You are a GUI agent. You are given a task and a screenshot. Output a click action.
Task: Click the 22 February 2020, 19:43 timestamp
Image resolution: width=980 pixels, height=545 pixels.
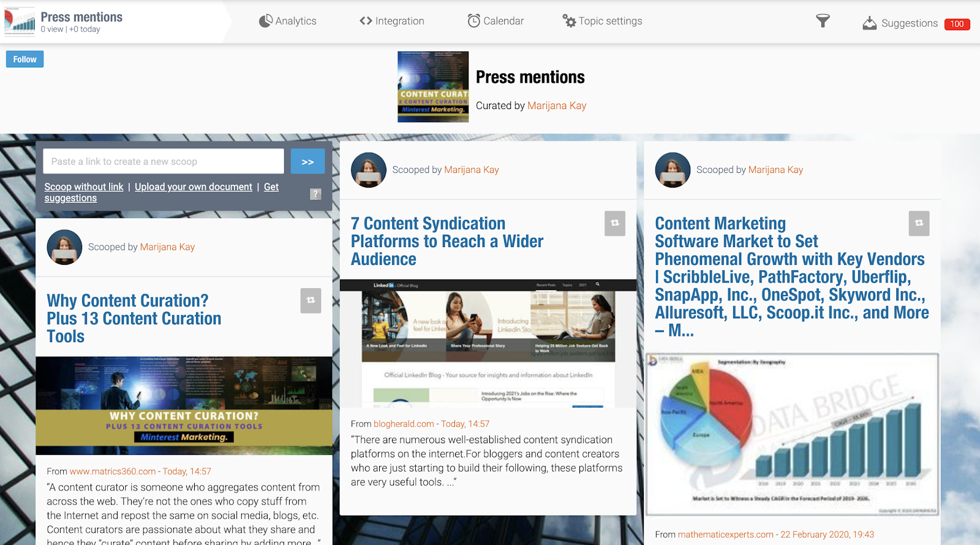pos(827,535)
